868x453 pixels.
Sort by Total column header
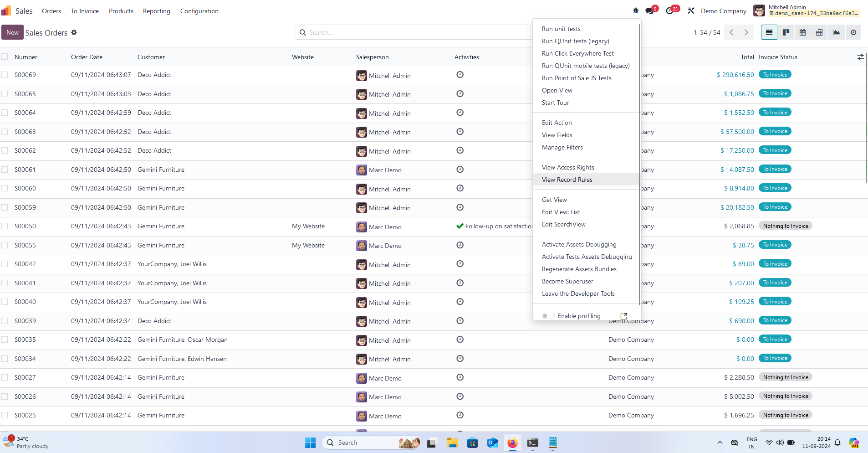747,57
